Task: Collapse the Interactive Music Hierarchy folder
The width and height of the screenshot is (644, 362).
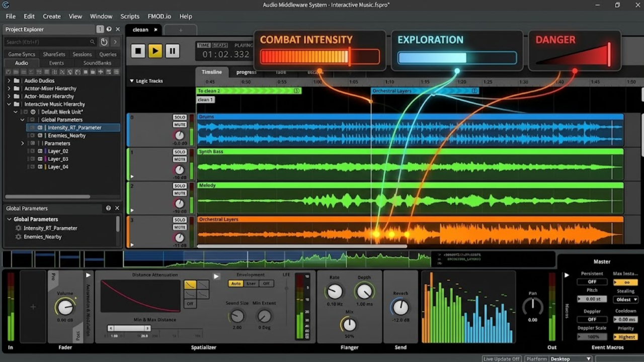Action: 9,104
